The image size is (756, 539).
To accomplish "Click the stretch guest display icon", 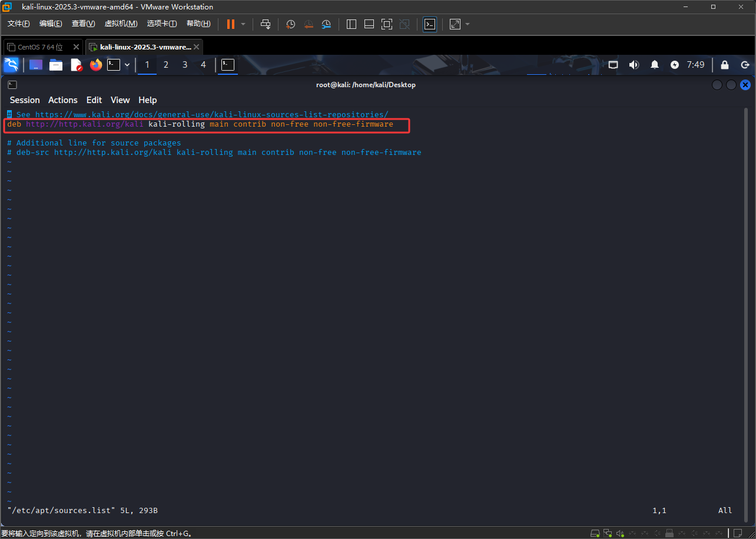I will tap(455, 24).
